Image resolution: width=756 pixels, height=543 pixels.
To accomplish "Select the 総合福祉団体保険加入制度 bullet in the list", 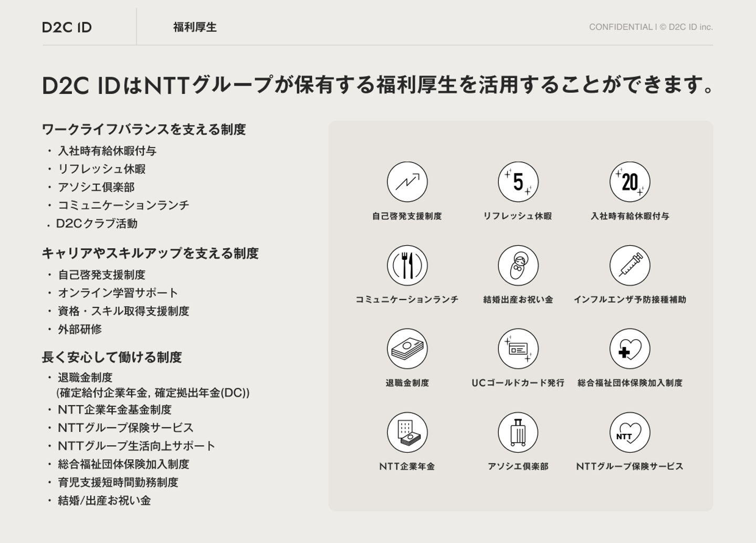I will point(123,464).
